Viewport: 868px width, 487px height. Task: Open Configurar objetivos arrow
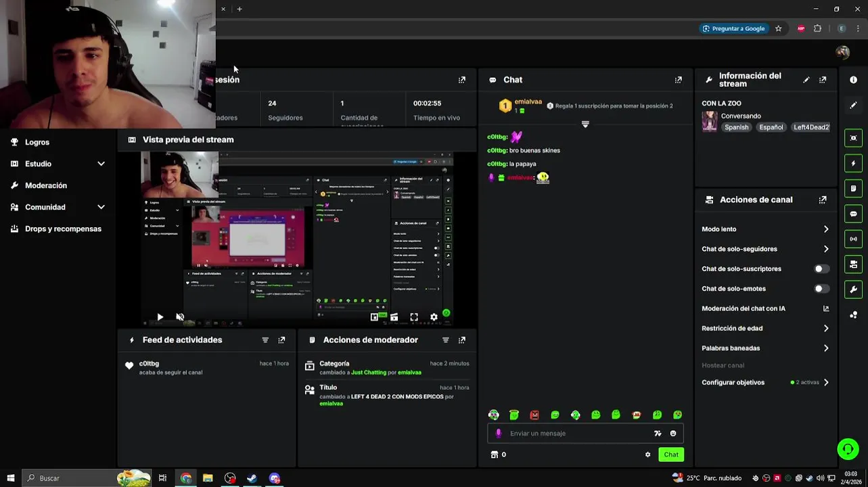826,382
